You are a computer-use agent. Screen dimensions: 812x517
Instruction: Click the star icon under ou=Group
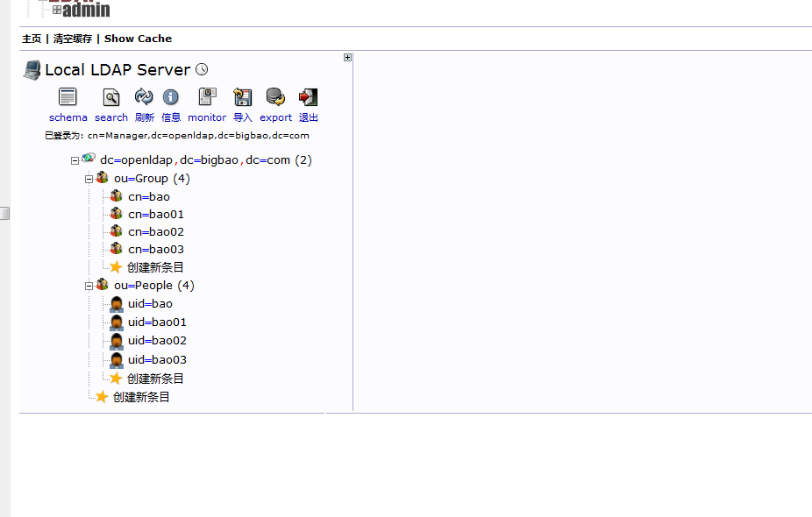click(116, 267)
